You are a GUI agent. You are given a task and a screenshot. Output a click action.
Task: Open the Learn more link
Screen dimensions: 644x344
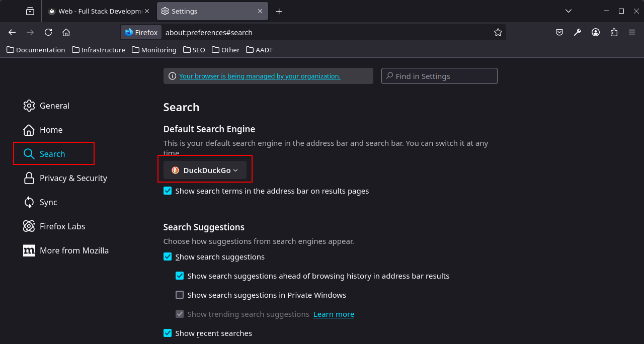pyautogui.click(x=334, y=314)
